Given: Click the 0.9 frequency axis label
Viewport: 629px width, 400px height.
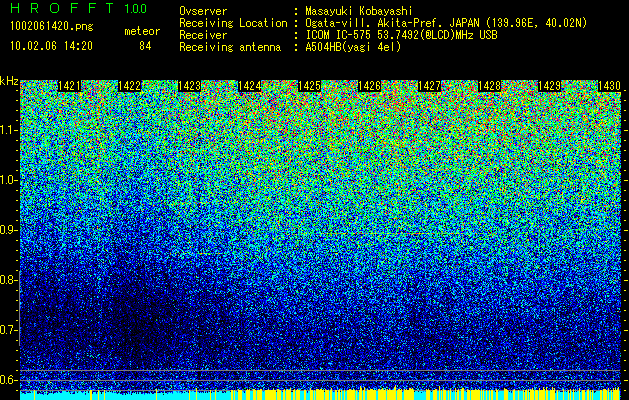Looking at the screenshot, I should pyautogui.click(x=8, y=230).
